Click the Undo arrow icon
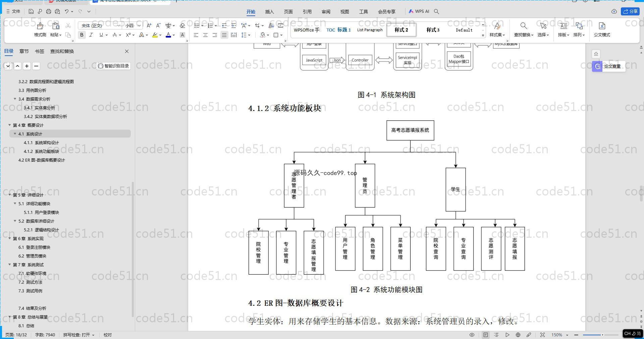644x339 pixels. tap(67, 11)
